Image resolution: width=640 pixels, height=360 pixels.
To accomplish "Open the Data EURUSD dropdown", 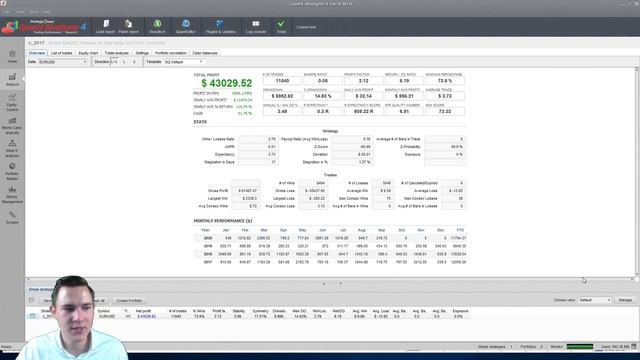I will (x=63, y=62).
